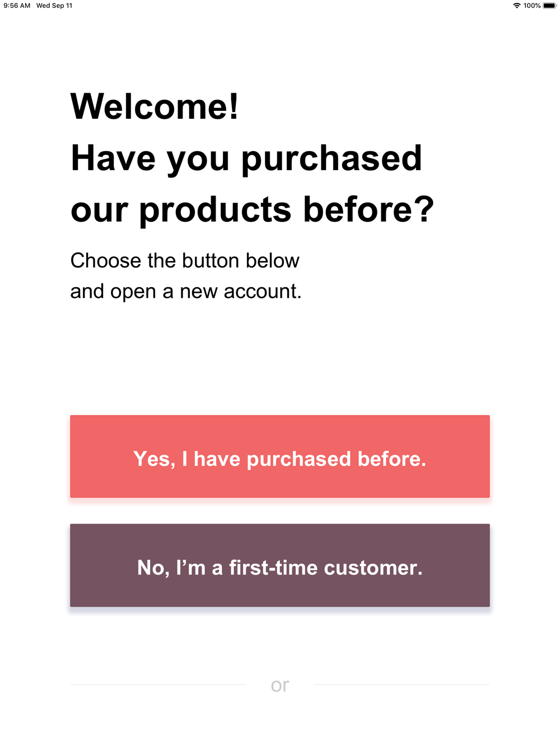Tap the 'and open a new account.' text
The image size is (560, 747).
(186, 292)
